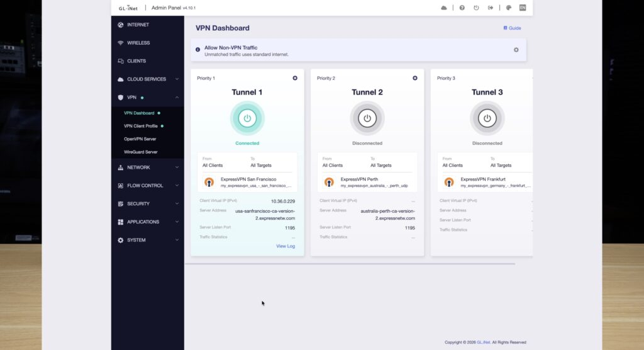Screen dimensions: 644x350
Task: Select OpenVPN Server submenu item
Action: pyautogui.click(x=140, y=139)
